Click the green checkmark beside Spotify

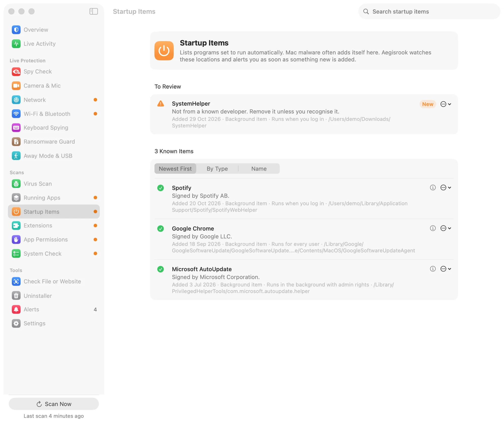[161, 188]
